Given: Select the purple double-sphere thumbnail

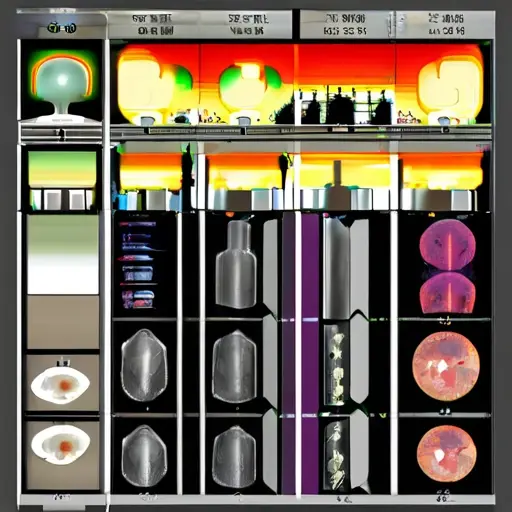Looking at the screenshot, I should point(447,267).
